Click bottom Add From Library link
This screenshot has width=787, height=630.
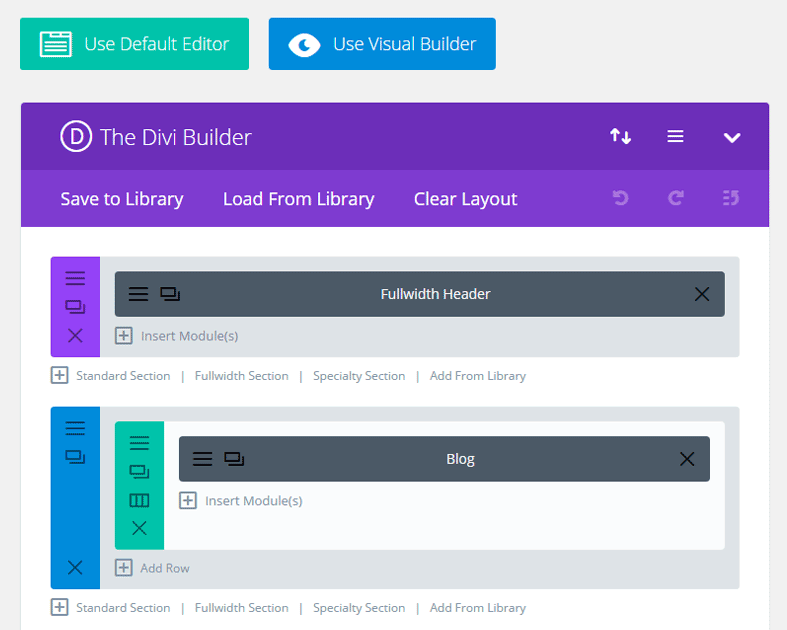478,608
